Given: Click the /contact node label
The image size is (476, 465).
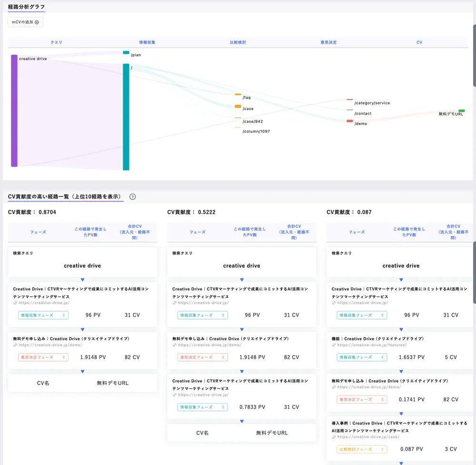Looking at the screenshot, I should pos(363,114).
